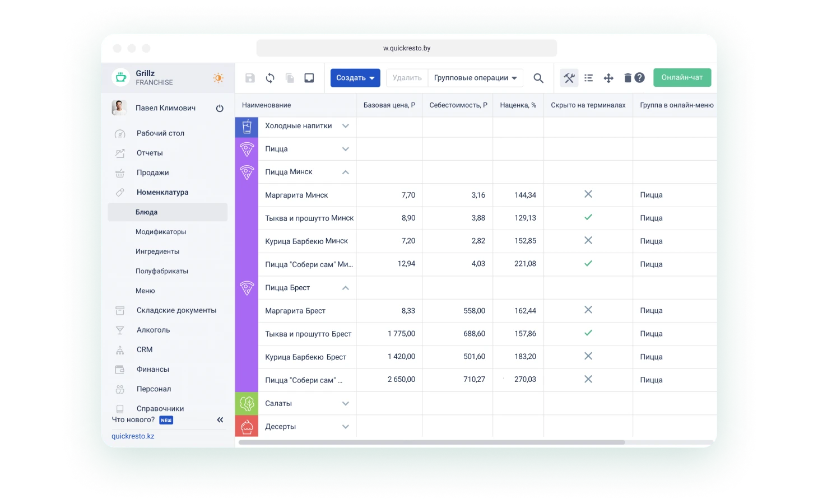The height and width of the screenshot is (504, 818).
Task: Toggle hidden-on-terminals check for Тыква и прошутто Брест
Action: (x=588, y=333)
